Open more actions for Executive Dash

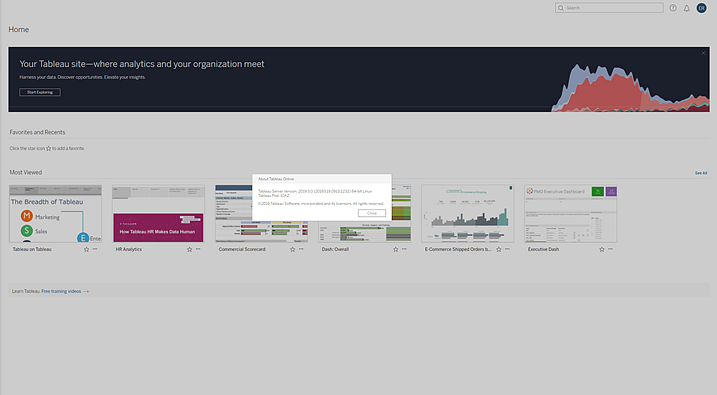point(610,249)
